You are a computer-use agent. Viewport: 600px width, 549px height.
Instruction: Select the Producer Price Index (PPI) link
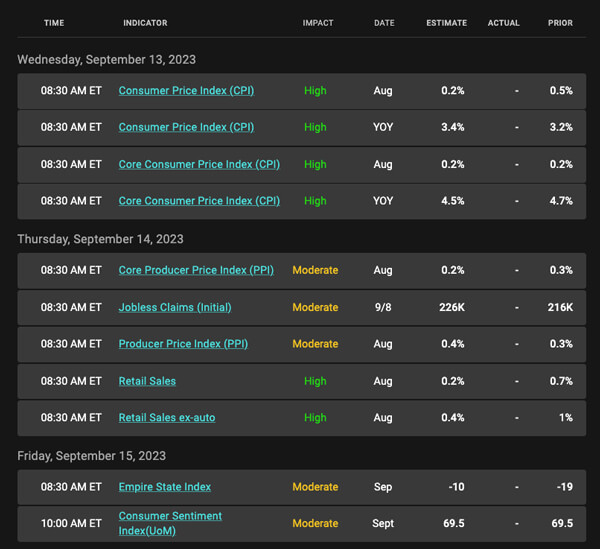183,344
